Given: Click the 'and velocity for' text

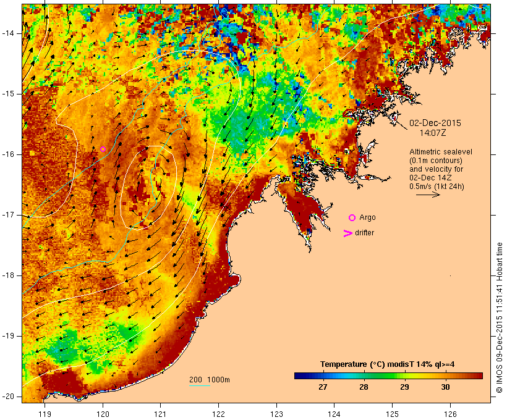Looking at the screenshot, I should click(436, 169).
